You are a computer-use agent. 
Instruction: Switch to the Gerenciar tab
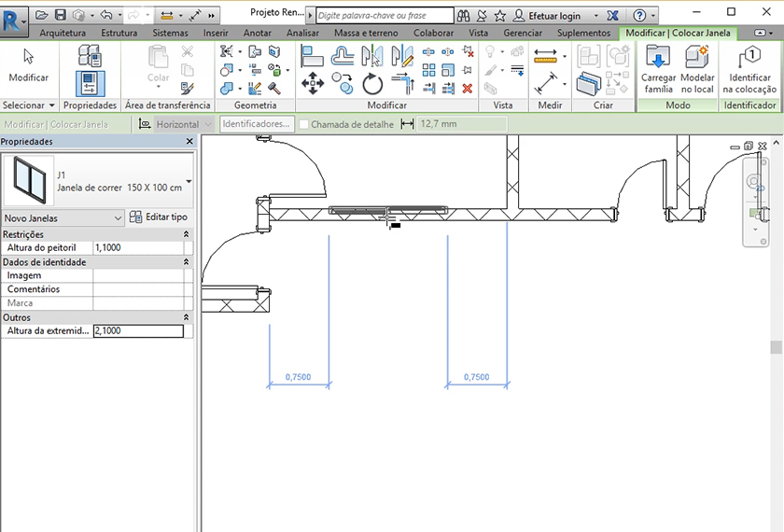point(523,33)
